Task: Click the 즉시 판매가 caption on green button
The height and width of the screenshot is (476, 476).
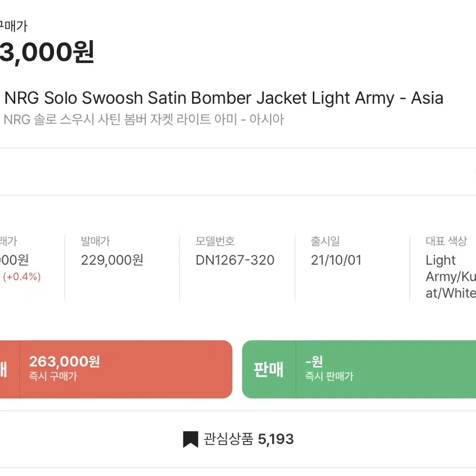Action: [330, 376]
